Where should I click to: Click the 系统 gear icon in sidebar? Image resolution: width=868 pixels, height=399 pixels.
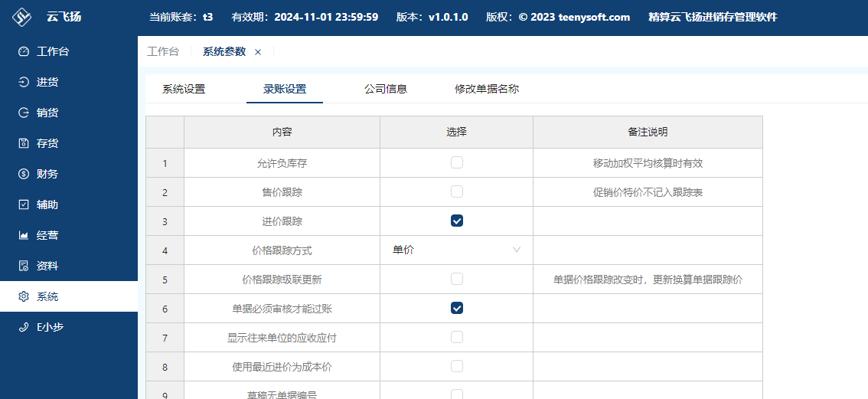click(x=23, y=296)
